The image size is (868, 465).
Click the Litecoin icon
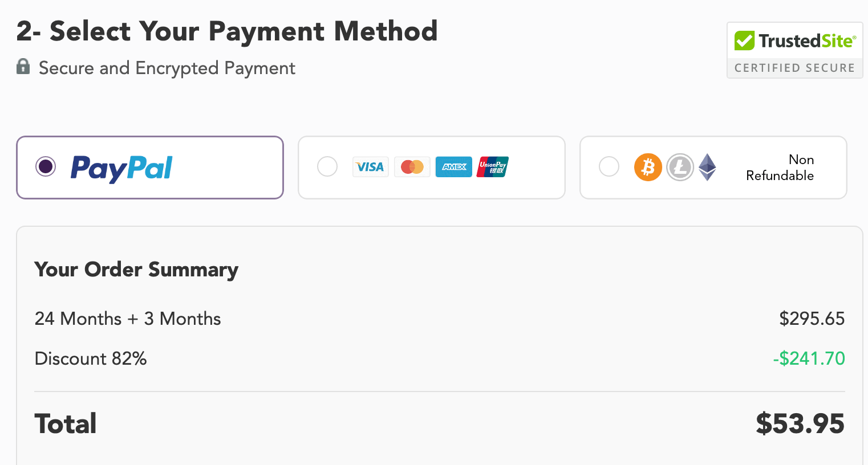point(680,167)
